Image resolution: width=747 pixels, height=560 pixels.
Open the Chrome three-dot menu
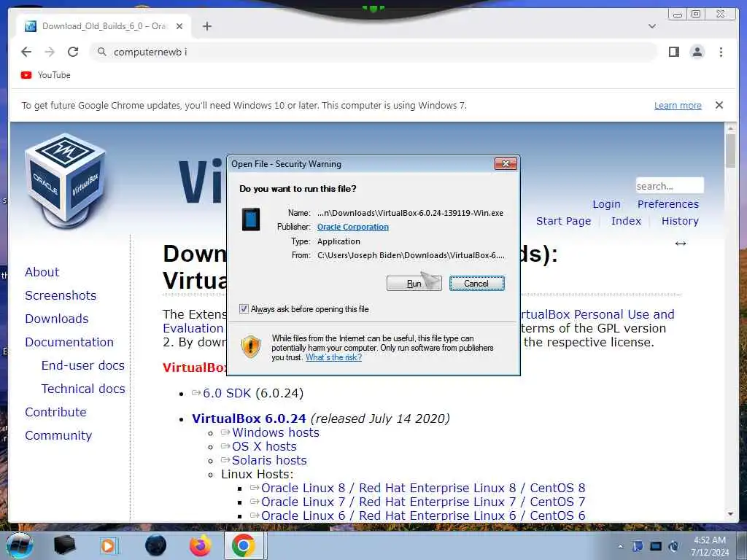pos(721,52)
